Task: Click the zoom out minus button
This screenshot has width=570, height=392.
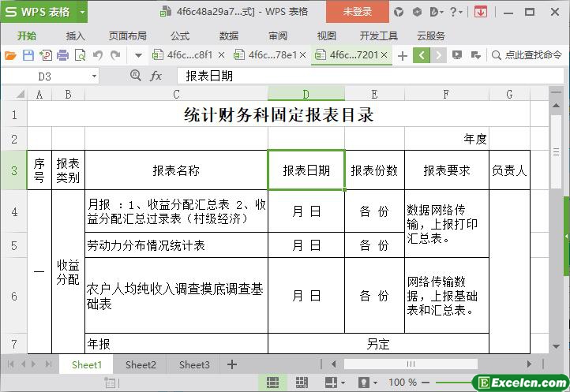Action: pyautogui.click(x=426, y=383)
